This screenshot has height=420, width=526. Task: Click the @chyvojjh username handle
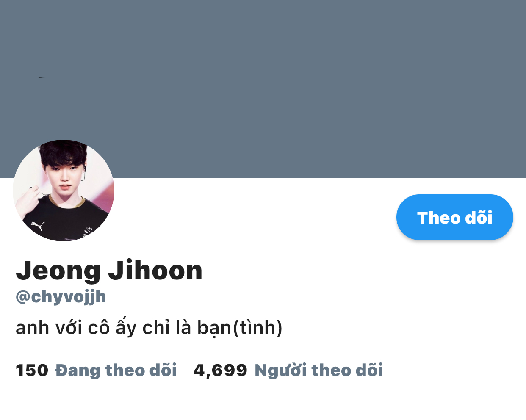(x=61, y=297)
